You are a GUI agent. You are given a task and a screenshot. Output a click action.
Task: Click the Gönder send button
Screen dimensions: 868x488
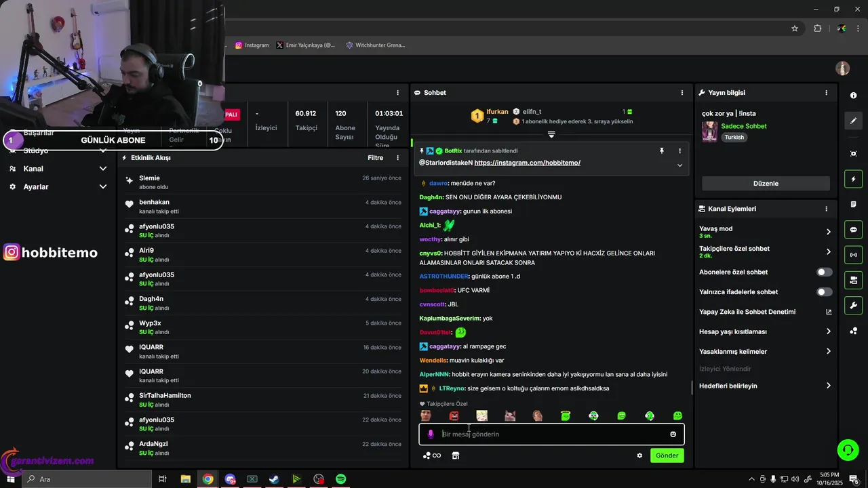click(667, 455)
